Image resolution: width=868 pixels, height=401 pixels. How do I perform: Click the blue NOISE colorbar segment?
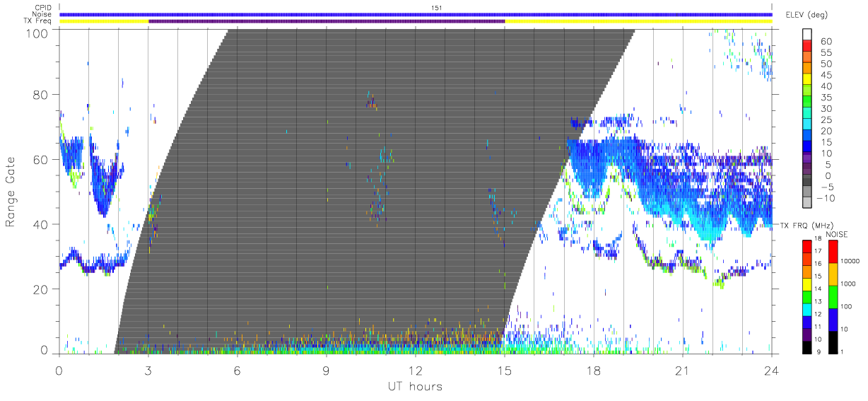(832, 320)
